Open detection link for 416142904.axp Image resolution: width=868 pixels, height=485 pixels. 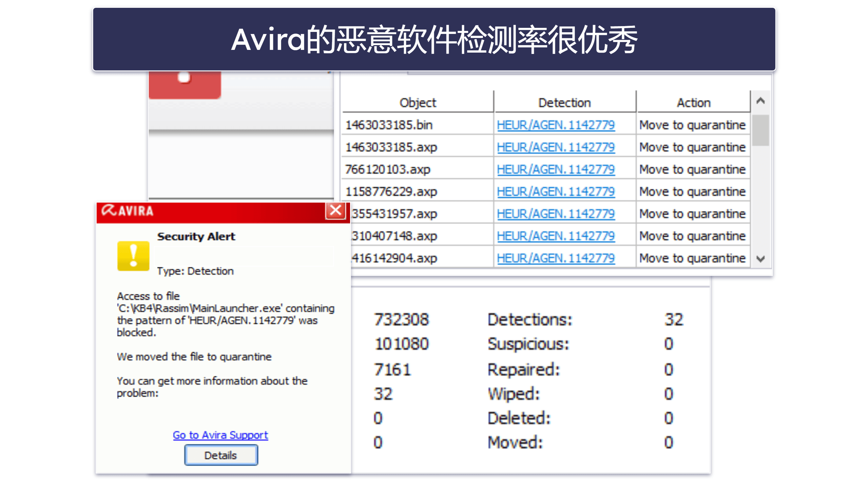point(556,258)
